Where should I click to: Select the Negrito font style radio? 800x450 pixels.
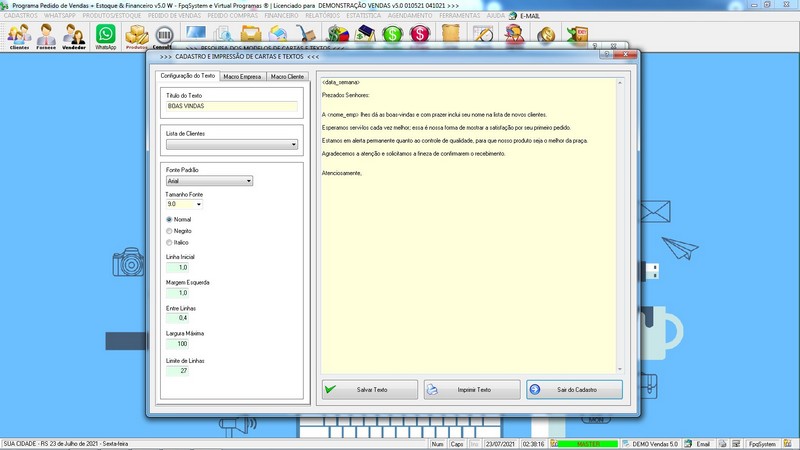[x=169, y=231]
